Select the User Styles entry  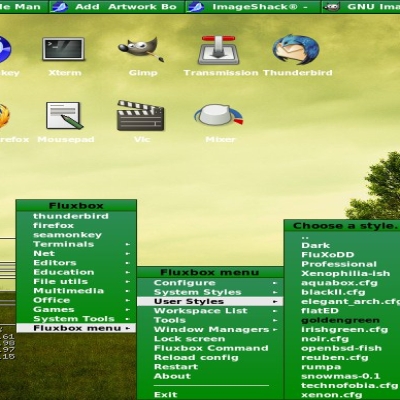(210, 301)
